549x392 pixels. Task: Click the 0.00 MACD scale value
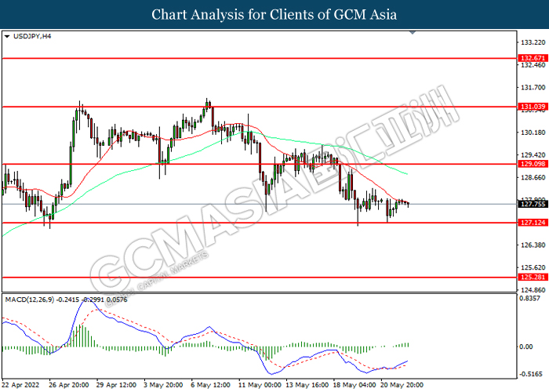[x=526, y=347]
